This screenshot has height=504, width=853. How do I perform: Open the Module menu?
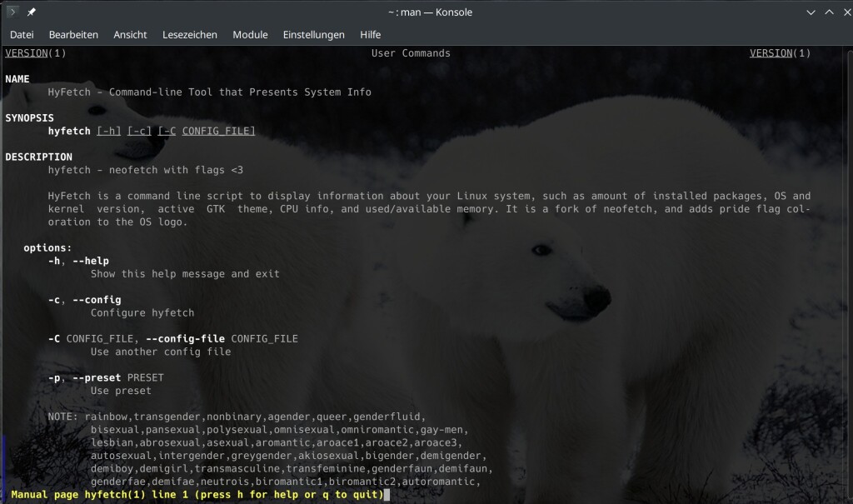click(x=250, y=35)
